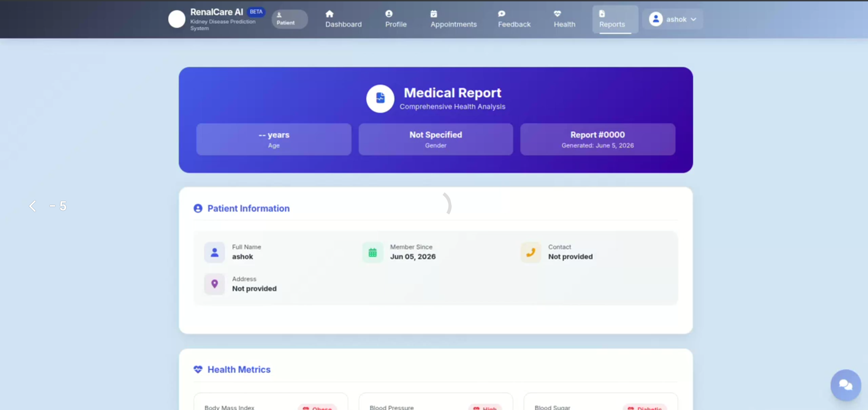Click 'Generated: June 5, 2026' text
This screenshot has height=410, width=868.
[x=597, y=145]
